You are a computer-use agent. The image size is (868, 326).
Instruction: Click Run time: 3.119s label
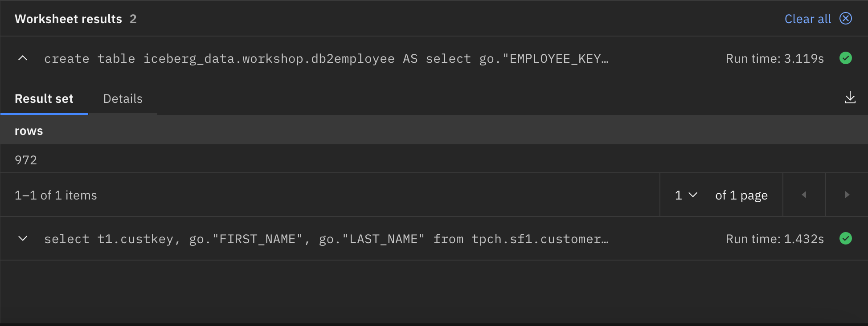775,59
